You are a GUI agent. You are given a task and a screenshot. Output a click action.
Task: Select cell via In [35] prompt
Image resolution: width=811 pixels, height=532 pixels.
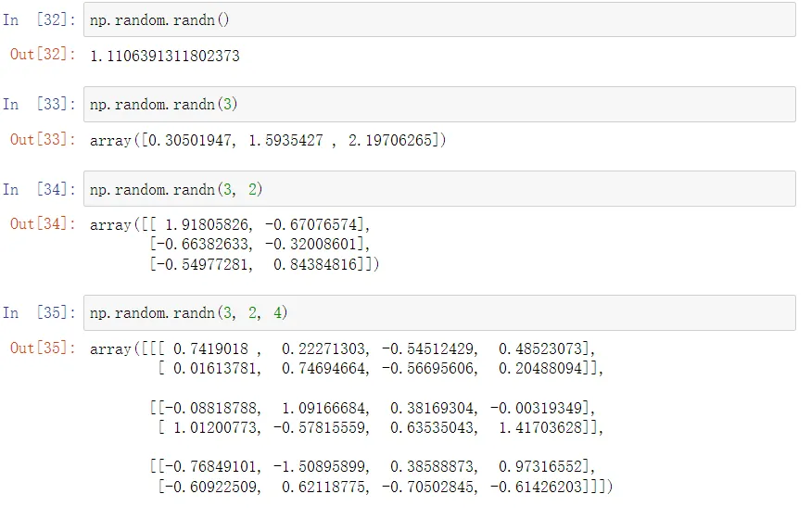(40, 312)
